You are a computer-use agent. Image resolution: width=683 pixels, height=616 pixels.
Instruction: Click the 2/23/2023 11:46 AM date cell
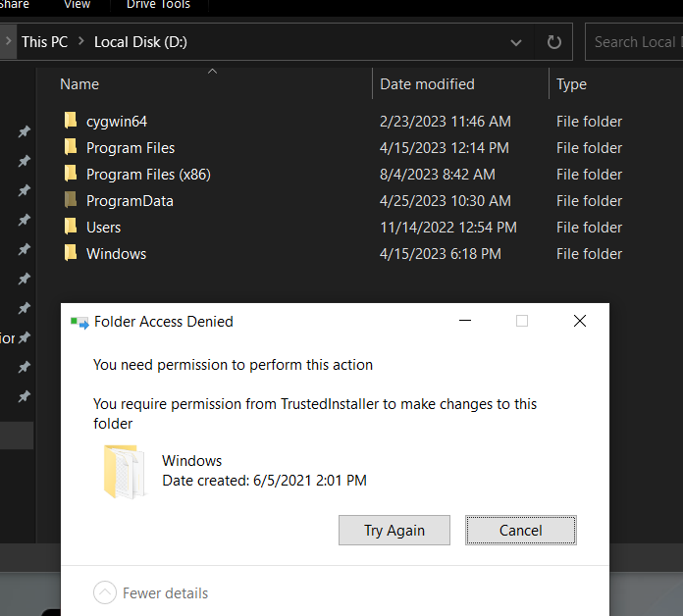pyautogui.click(x=446, y=122)
